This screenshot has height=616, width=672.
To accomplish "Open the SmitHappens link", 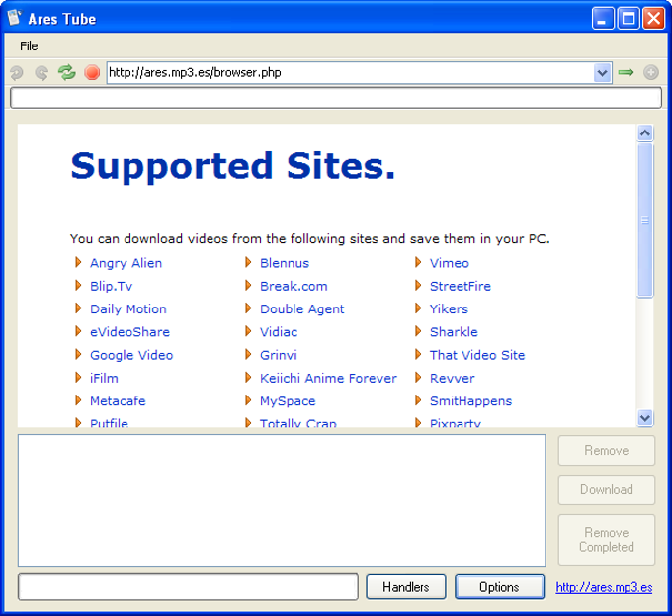I will click(470, 401).
